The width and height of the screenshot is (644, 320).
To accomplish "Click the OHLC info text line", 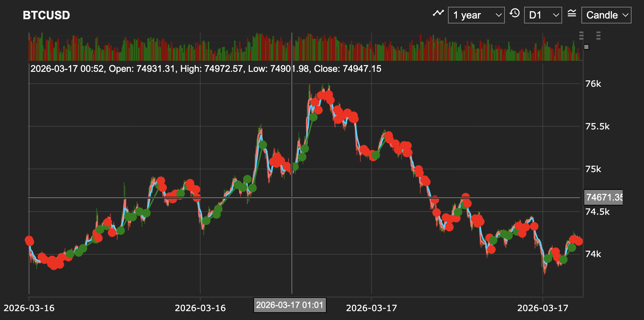I will [x=205, y=69].
